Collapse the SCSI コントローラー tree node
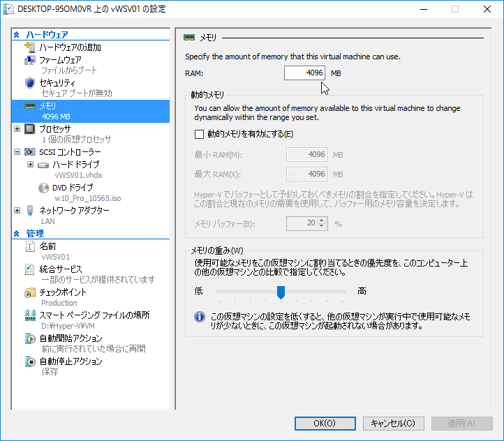Screen dimensions: 504x441 (17, 152)
